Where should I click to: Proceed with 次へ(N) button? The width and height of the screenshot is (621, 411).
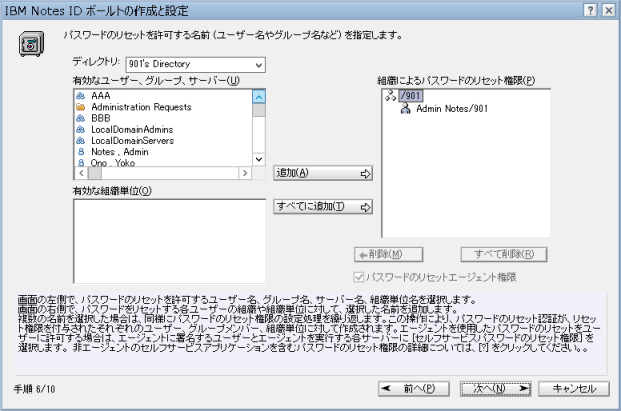pos(495,389)
